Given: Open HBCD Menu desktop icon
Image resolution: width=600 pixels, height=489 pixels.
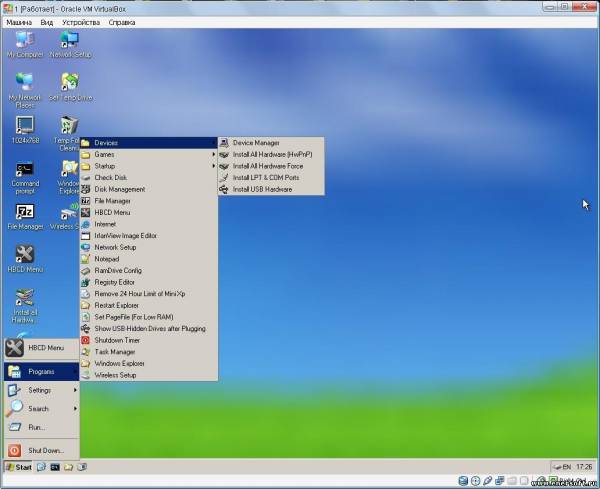Looking at the screenshot, I should point(25,259).
